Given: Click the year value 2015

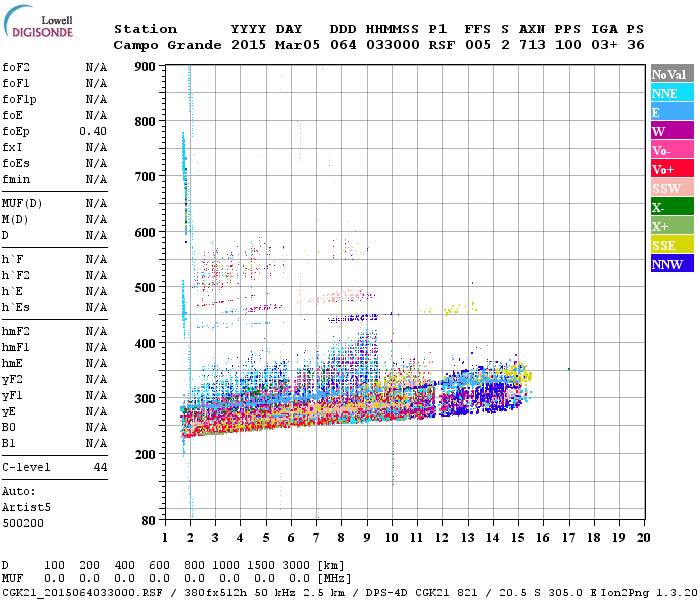Looking at the screenshot, I should 248,45.
